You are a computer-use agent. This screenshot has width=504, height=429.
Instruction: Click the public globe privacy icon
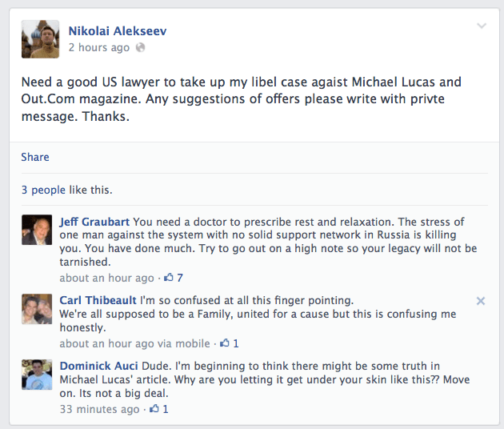pyautogui.click(x=140, y=47)
